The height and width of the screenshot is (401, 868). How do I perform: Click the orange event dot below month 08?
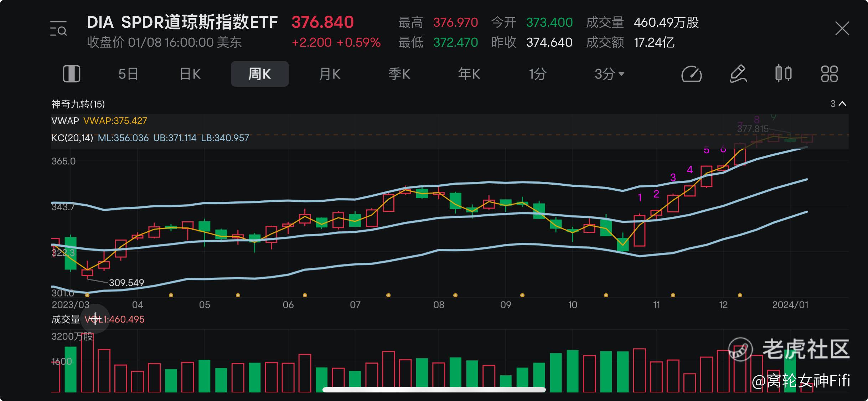point(455,295)
